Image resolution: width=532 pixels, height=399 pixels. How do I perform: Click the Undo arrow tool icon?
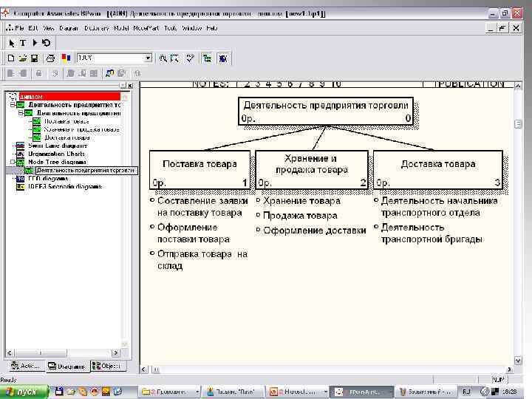[46, 43]
